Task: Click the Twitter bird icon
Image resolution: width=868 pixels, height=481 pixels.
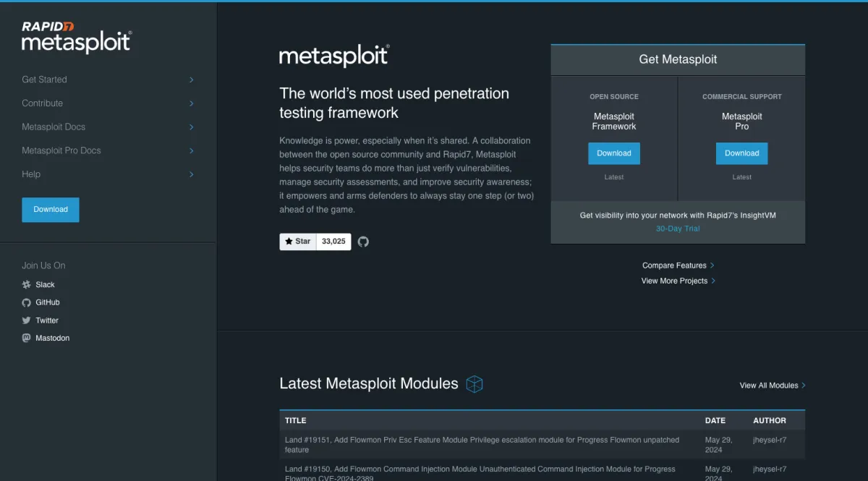Action: coord(27,320)
